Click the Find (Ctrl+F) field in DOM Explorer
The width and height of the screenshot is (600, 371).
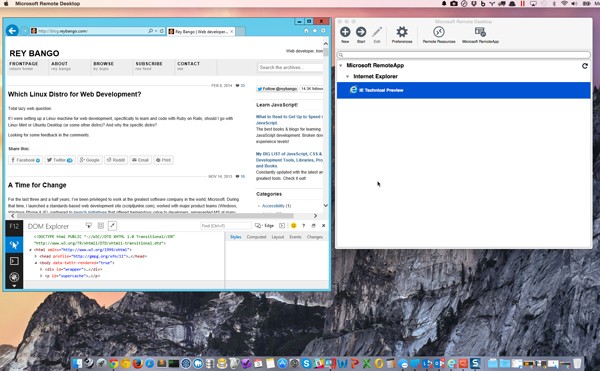click(225, 226)
